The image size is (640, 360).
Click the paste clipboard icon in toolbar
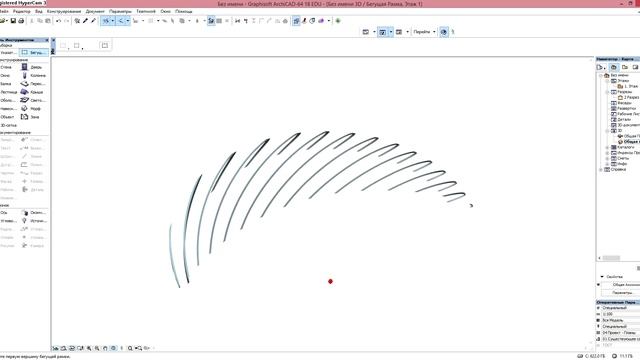tap(48, 21)
